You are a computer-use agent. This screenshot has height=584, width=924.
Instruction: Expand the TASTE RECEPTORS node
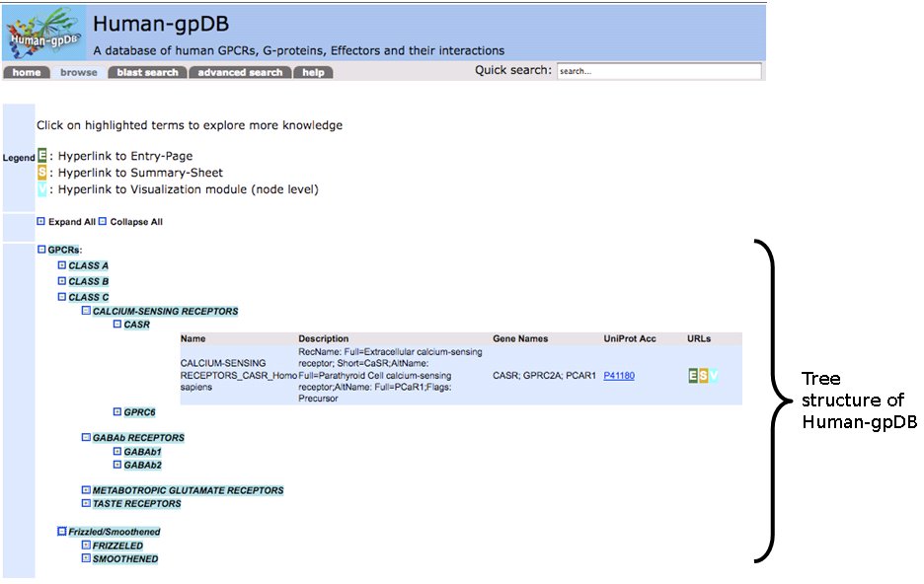pos(85,503)
